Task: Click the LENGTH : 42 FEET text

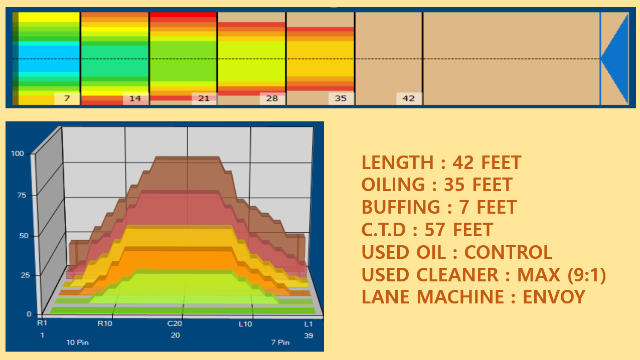Action: coord(441,162)
